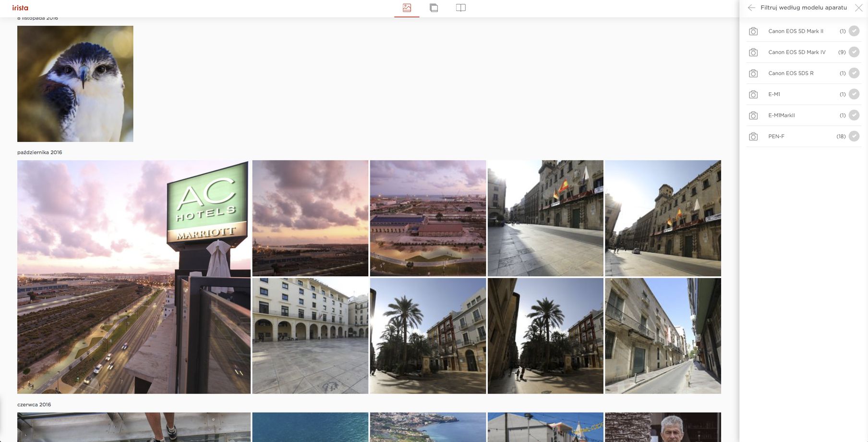
Task: Click the 'Filtruj według modelu aparatu' heading
Action: 803,8
